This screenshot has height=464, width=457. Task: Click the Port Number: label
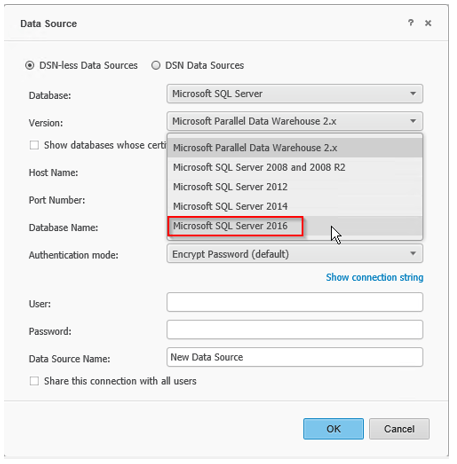57,200
